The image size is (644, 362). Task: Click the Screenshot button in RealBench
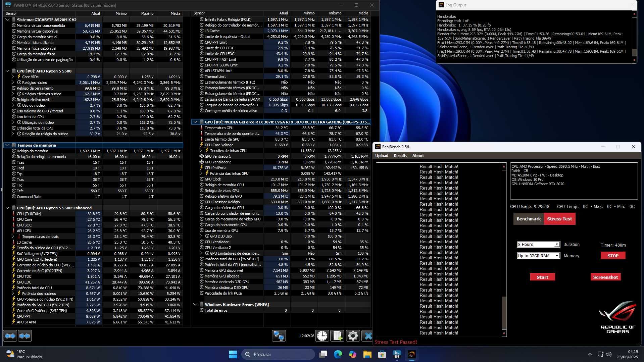tap(605, 277)
